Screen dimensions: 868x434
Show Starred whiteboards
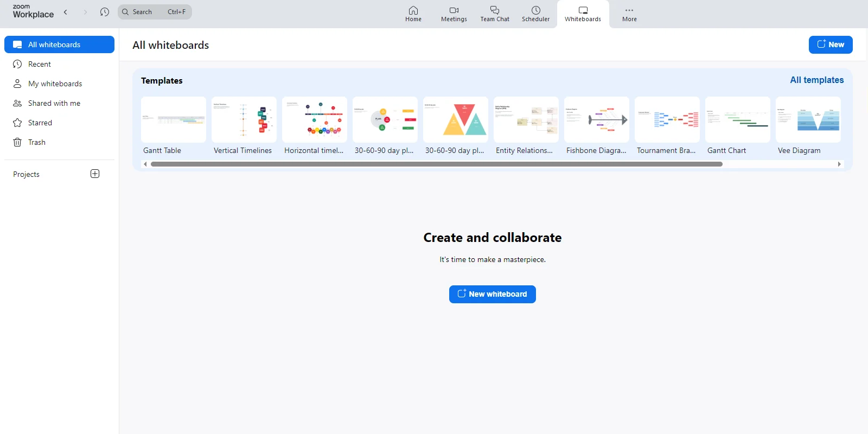[40, 123]
